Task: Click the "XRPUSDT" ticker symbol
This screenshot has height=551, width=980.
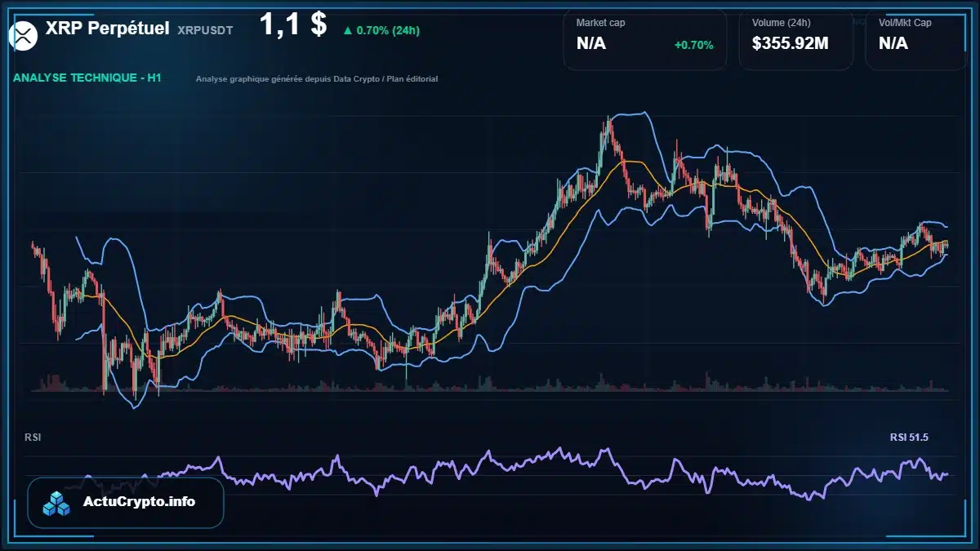Action: 205,30
